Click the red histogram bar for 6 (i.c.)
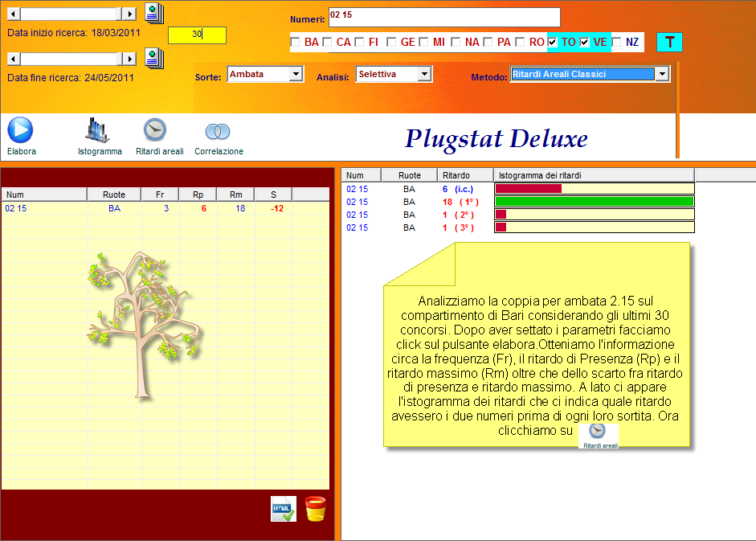 [529, 189]
